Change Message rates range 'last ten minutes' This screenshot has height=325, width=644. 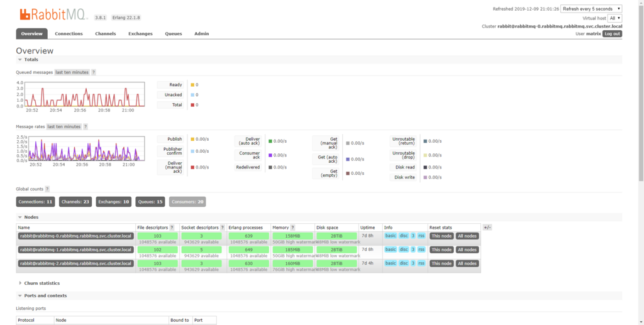(64, 127)
